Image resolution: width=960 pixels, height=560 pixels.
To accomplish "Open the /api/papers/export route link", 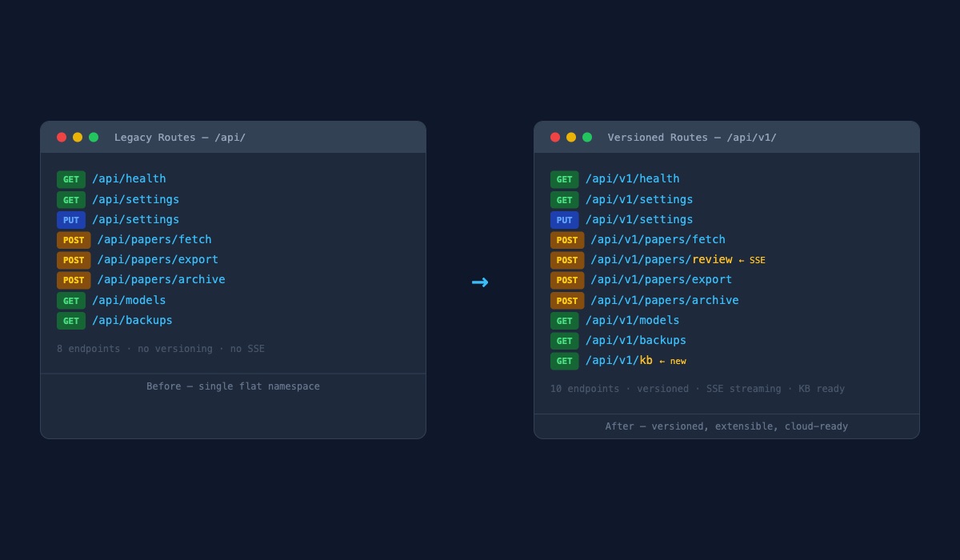I will coord(158,259).
